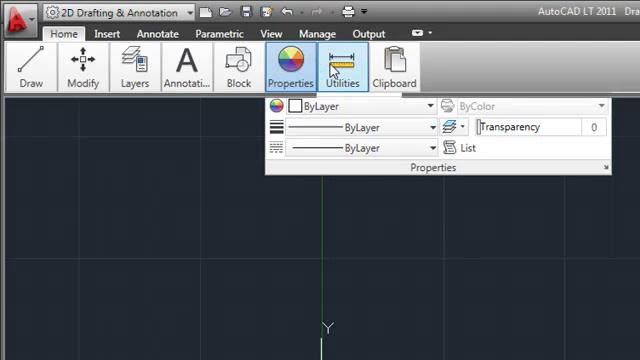The image size is (640, 360).
Task: Open the redo history dropdown arrow
Action: 332,13
